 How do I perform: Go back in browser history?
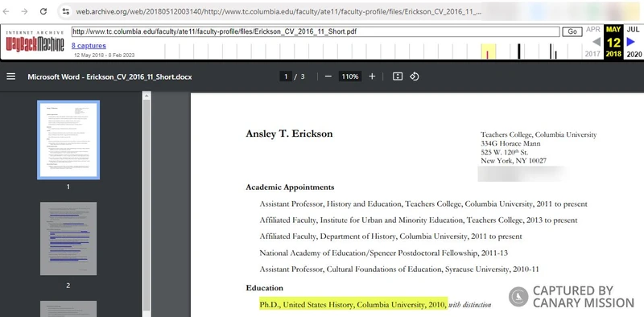(x=6, y=11)
